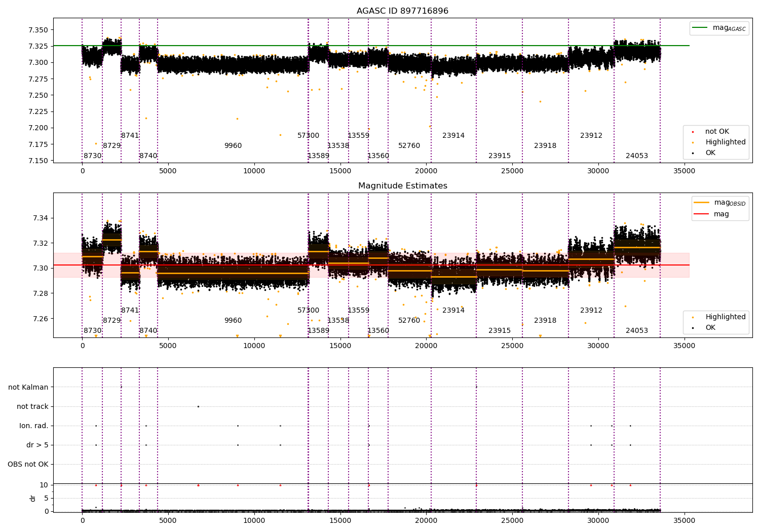Click obsid label 8729 in top plot

click(x=112, y=146)
